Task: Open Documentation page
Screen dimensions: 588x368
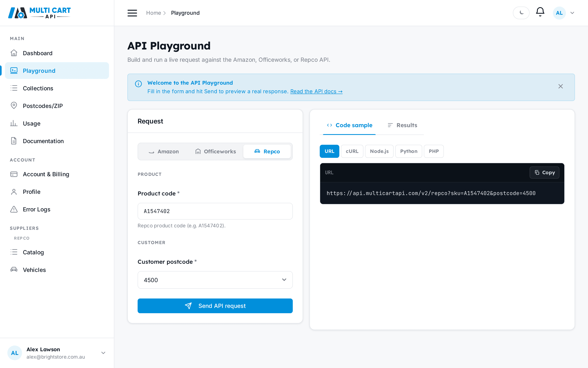Action: pos(57,141)
